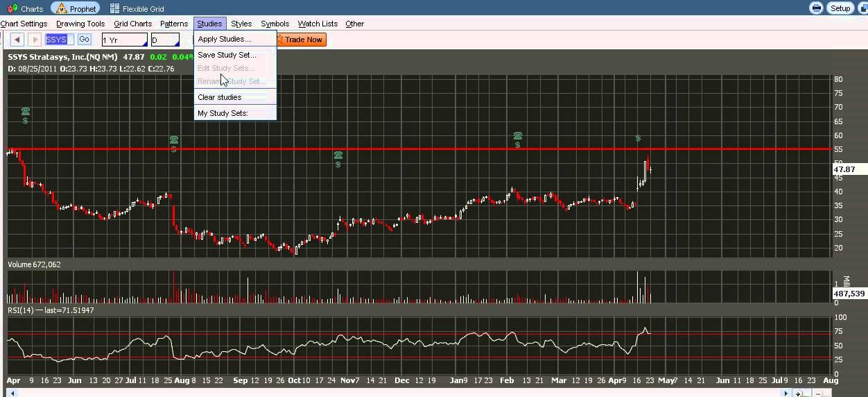Click the late-July dollar icon
The width and height of the screenshot is (868, 397).
point(174,149)
